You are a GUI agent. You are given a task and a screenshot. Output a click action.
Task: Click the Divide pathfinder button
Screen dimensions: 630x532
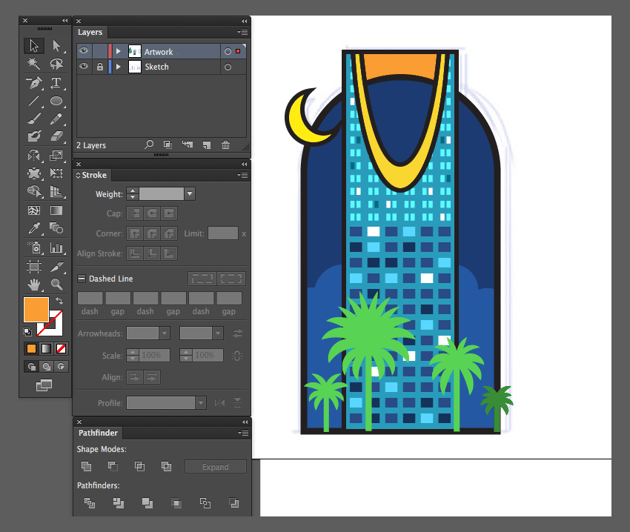89,503
